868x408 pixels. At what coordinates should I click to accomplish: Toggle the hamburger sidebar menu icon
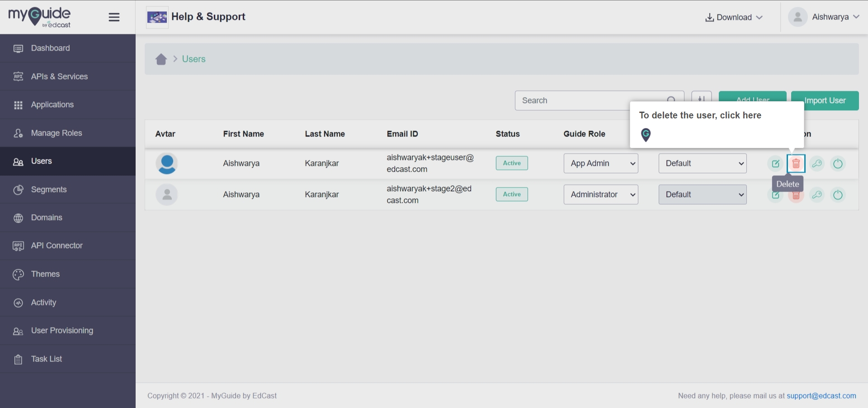click(114, 17)
